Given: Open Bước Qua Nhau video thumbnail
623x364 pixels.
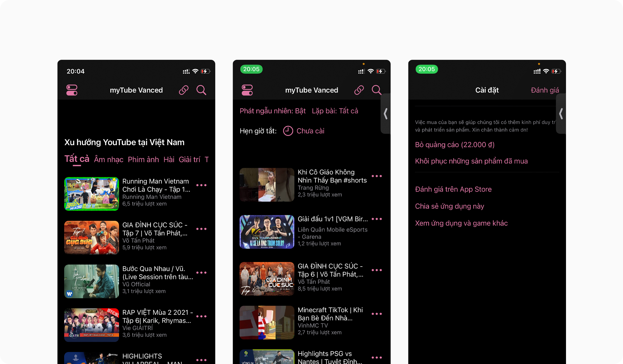Looking at the screenshot, I should coord(92,281).
